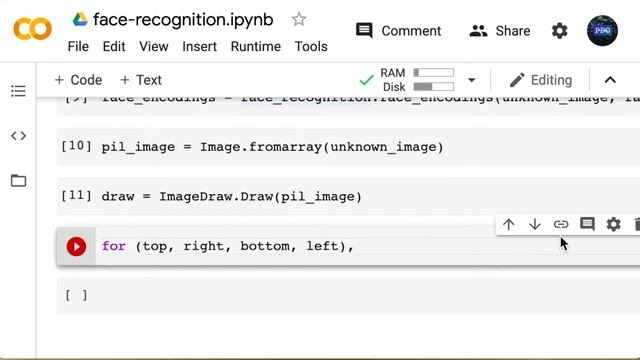Viewport: 640px width, 360px height.
Task: Move the cell down
Action: [535, 224]
